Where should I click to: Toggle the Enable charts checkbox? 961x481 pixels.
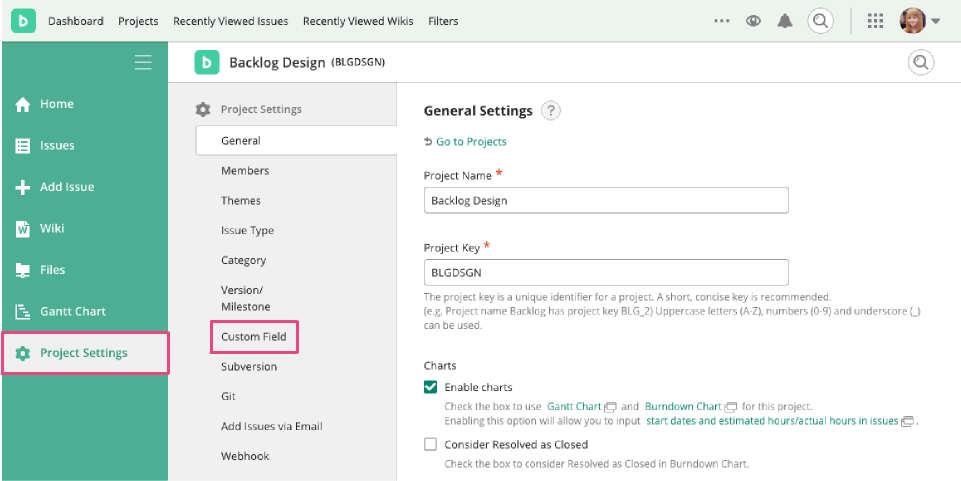click(x=431, y=387)
